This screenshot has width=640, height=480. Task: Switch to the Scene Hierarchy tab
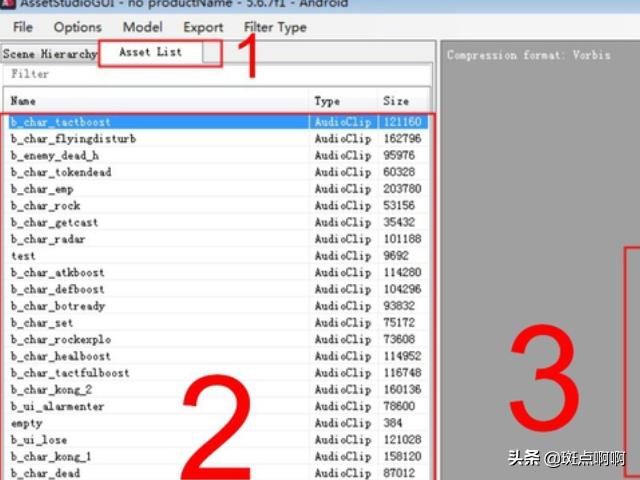pyautogui.click(x=50, y=53)
